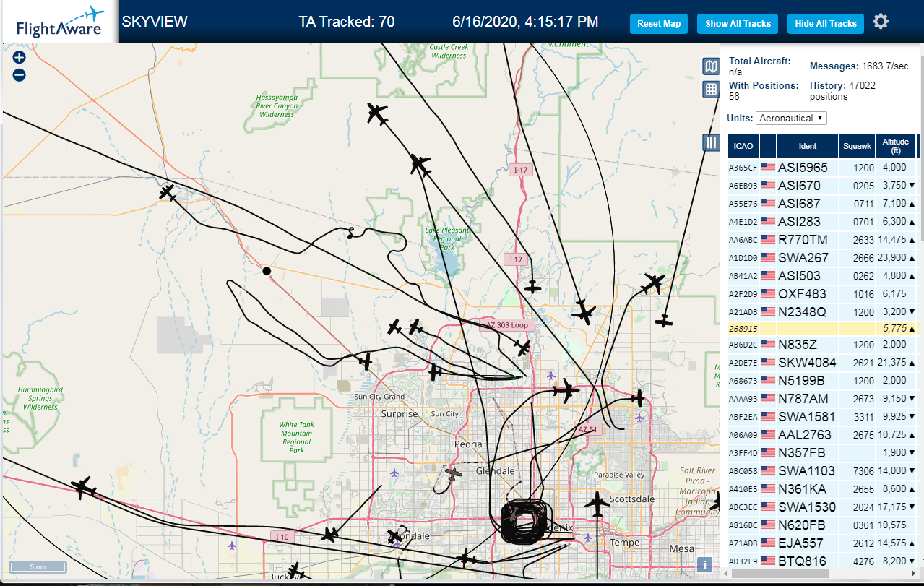This screenshot has width=924, height=586.
Task: Click the SKYVIEW title in the header
Action: [155, 22]
